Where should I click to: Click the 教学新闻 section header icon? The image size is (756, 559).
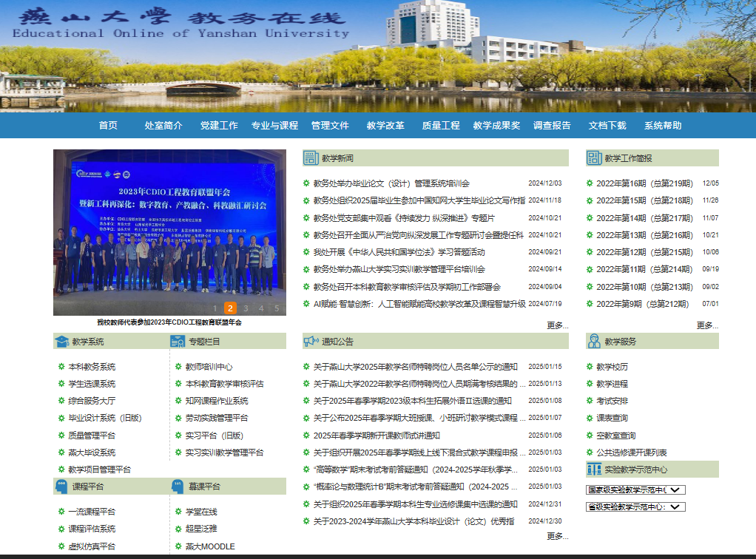[x=311, y=158]
